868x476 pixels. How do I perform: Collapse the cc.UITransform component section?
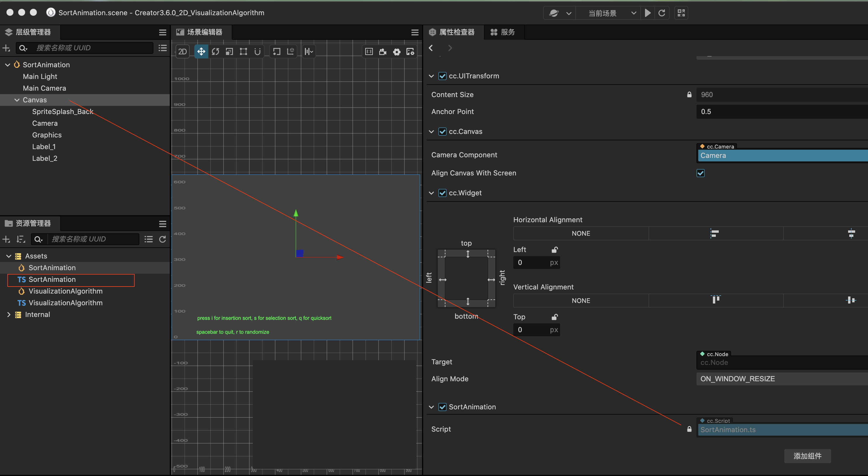click(431, 76)
